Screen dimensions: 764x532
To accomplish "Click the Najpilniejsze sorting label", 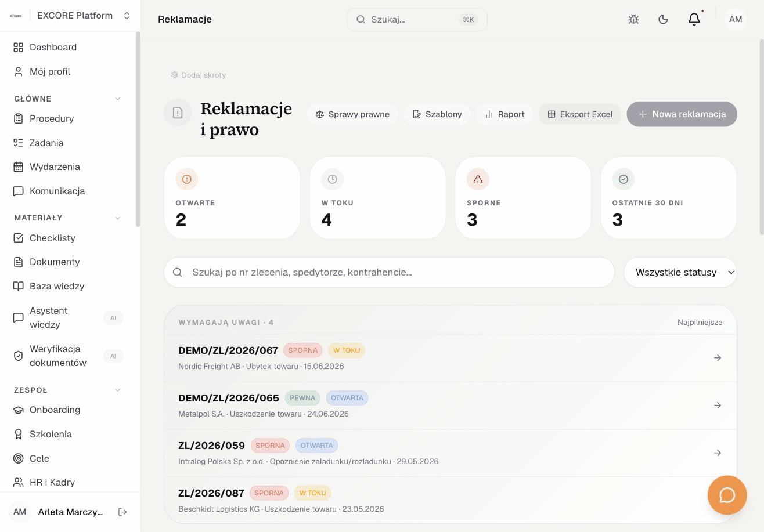I will pos(700,322).
